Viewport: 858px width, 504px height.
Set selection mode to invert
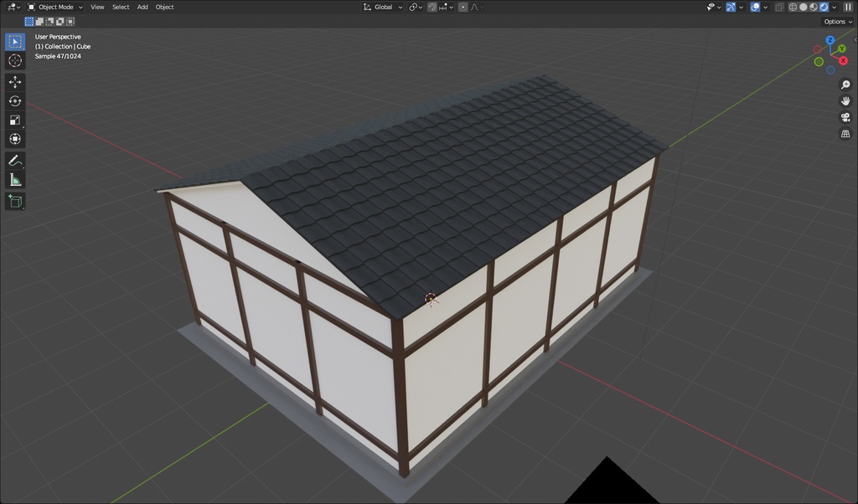(x=60, y=21)
